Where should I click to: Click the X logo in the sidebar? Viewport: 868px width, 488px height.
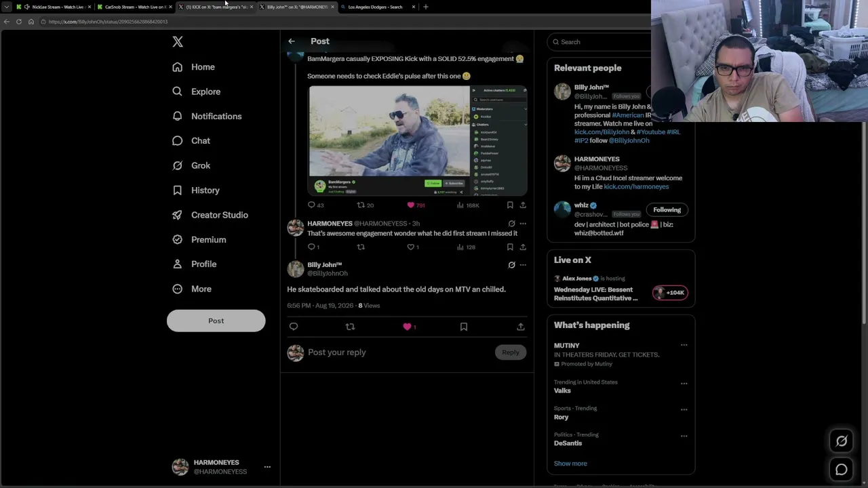click(178, 42)
